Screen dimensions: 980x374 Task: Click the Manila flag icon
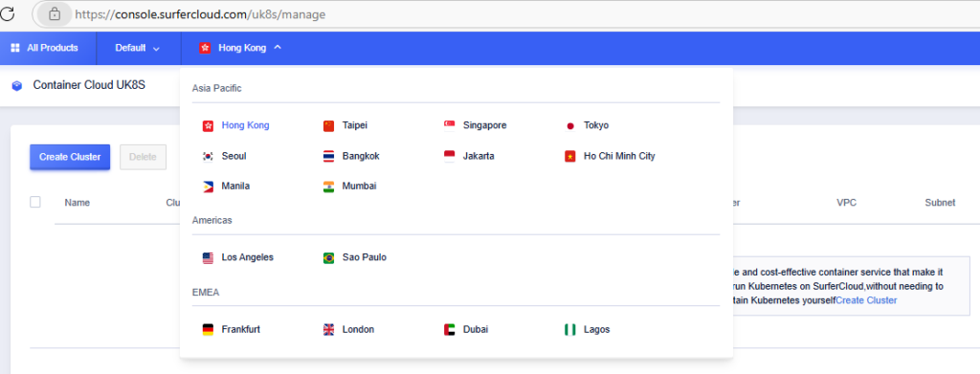[x=208, y=187]
